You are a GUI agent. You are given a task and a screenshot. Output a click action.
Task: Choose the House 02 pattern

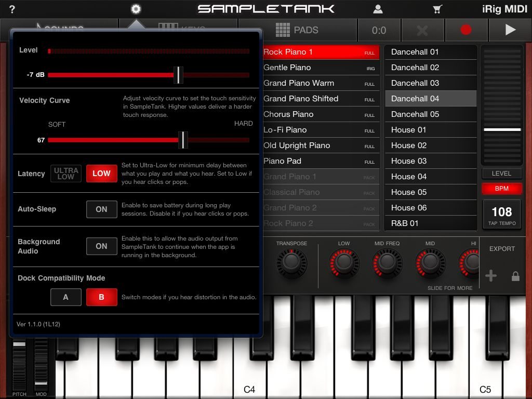(x=431, y=145)
